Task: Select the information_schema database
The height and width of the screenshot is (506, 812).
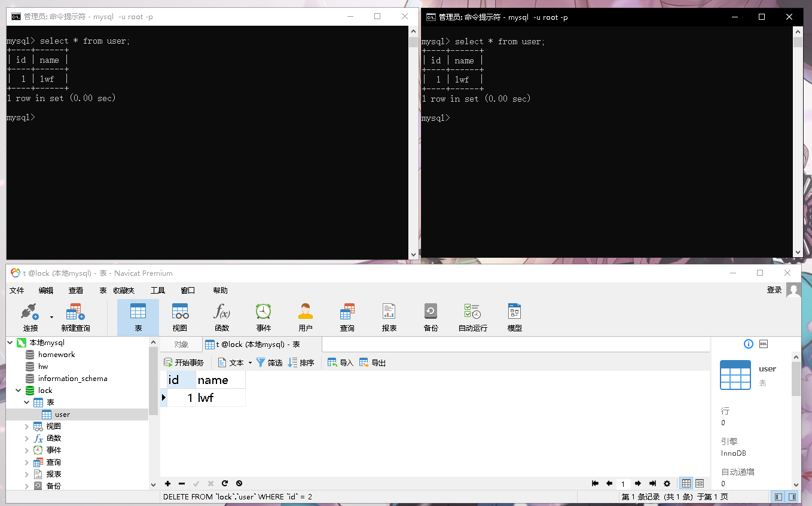Action: tap(72, 379)
